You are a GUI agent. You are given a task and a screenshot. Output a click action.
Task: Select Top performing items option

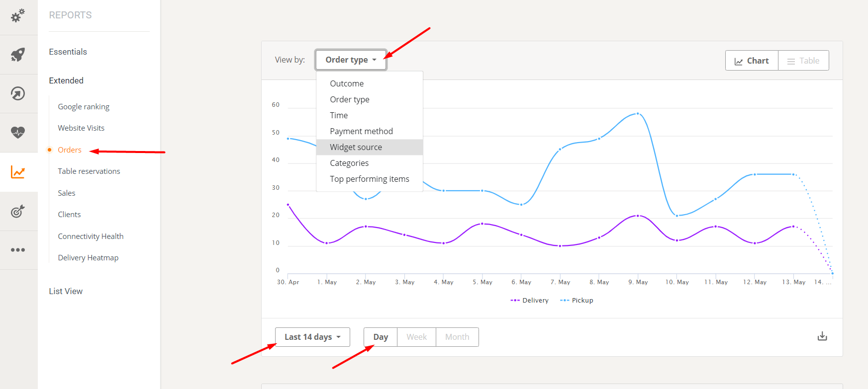click(370, 179)
